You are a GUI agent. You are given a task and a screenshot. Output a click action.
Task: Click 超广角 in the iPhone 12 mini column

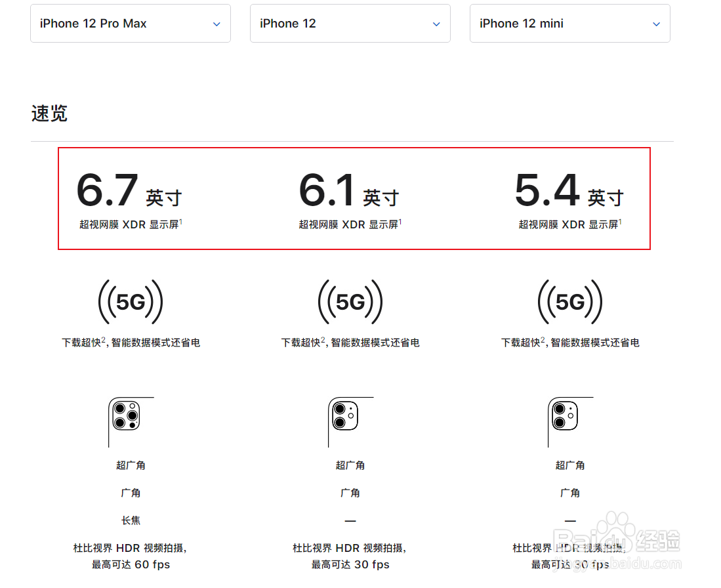570,465
